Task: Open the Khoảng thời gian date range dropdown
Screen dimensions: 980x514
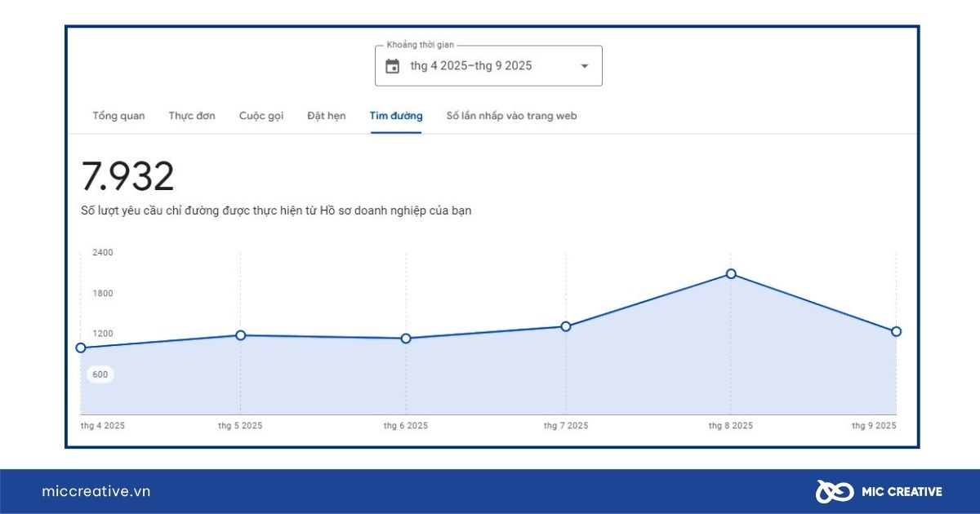Action: click(488, 65)
